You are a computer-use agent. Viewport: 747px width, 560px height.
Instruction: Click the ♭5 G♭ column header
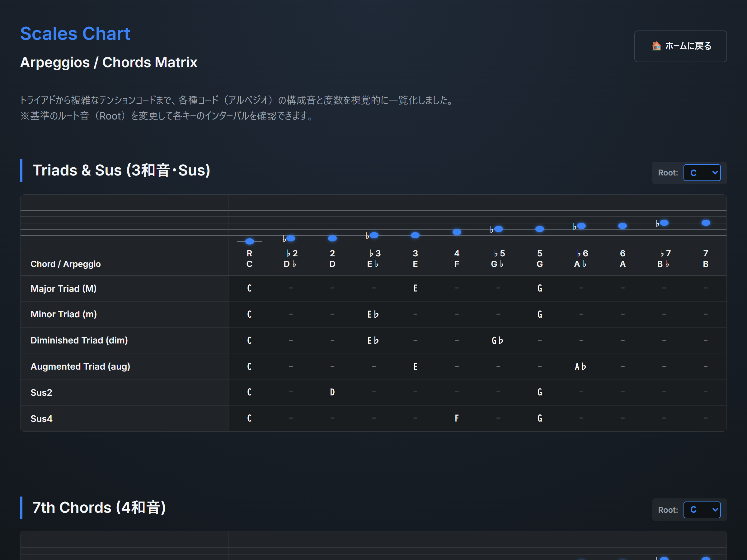click(498, 259)
